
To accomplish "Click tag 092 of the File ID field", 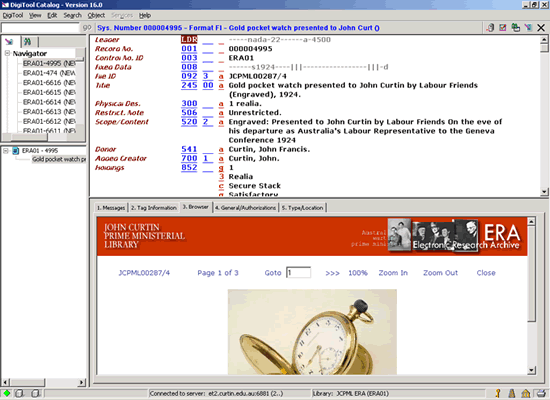I will pos(189,76).
